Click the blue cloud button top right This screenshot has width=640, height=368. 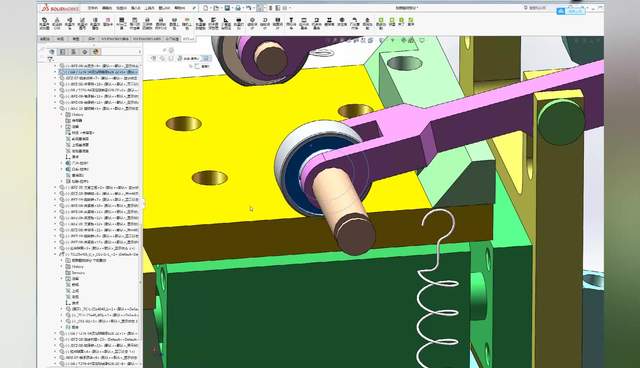pos(571,11)
